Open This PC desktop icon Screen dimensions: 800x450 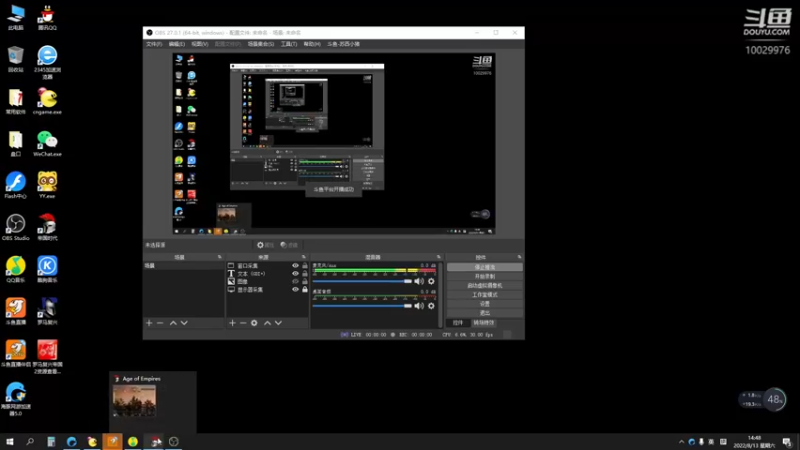(16, 17)
